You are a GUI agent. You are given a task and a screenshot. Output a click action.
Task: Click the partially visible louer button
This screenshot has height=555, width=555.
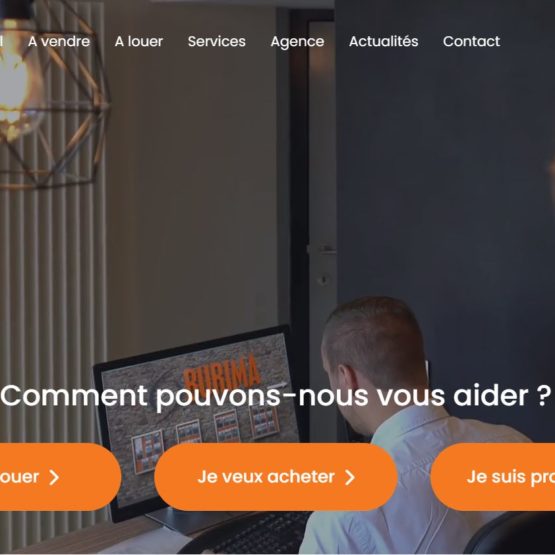pos(60,477)
